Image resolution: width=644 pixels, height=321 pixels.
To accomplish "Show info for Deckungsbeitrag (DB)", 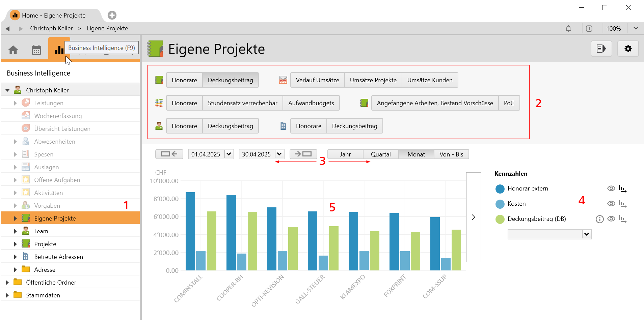I will click(599, 219).
